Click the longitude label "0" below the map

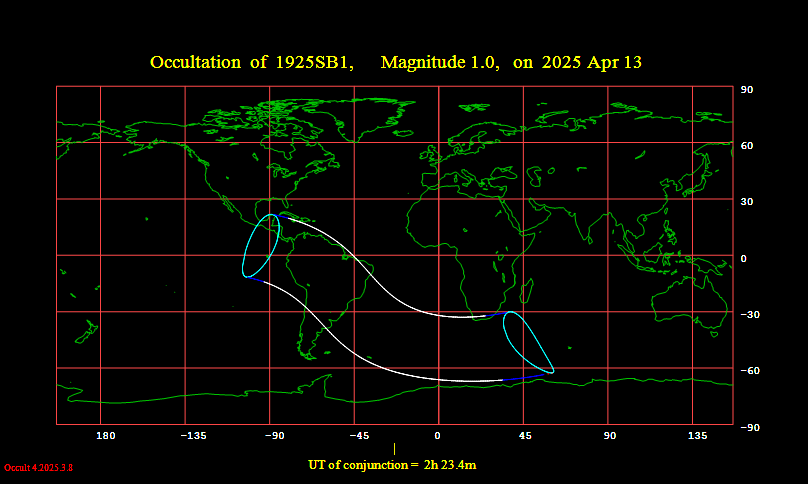coord(437,436)
